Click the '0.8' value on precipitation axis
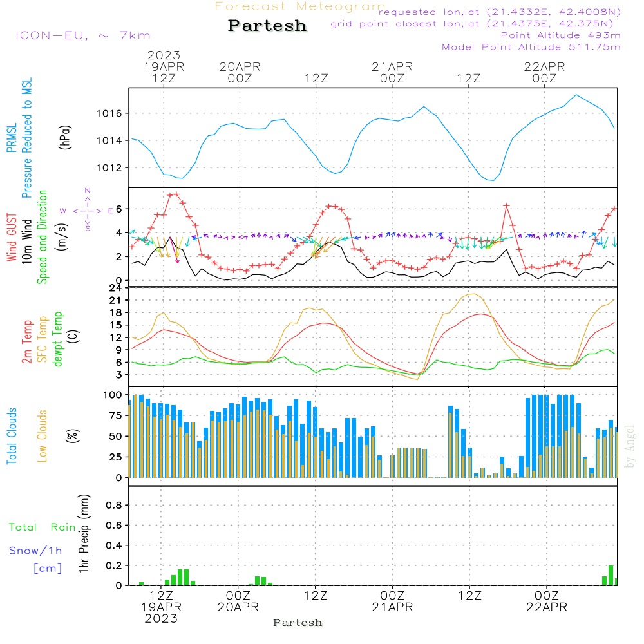Screen dimensions: 644x644 (114, 505)
